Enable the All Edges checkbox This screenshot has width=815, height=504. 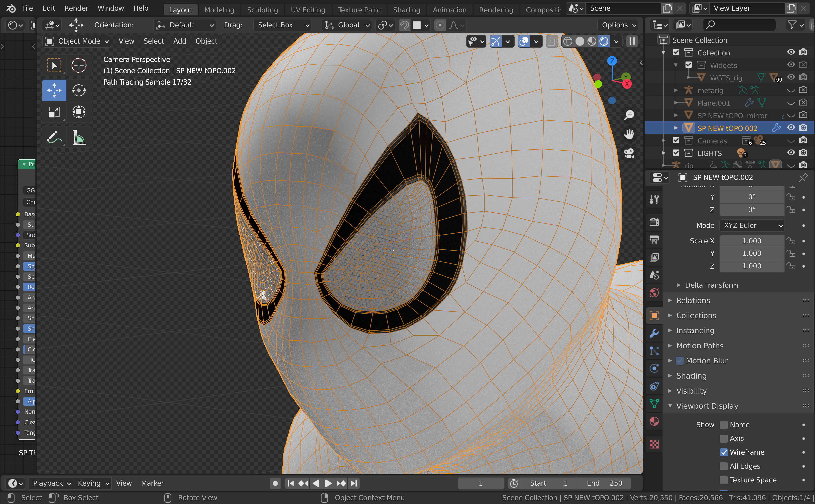tap(724, 466)
